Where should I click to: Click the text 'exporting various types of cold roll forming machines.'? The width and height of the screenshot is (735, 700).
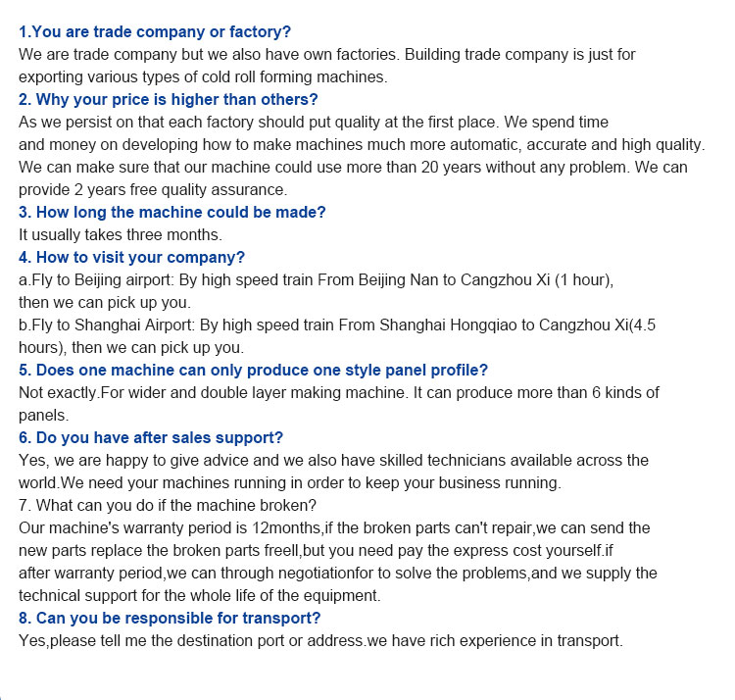pos(203,76)
